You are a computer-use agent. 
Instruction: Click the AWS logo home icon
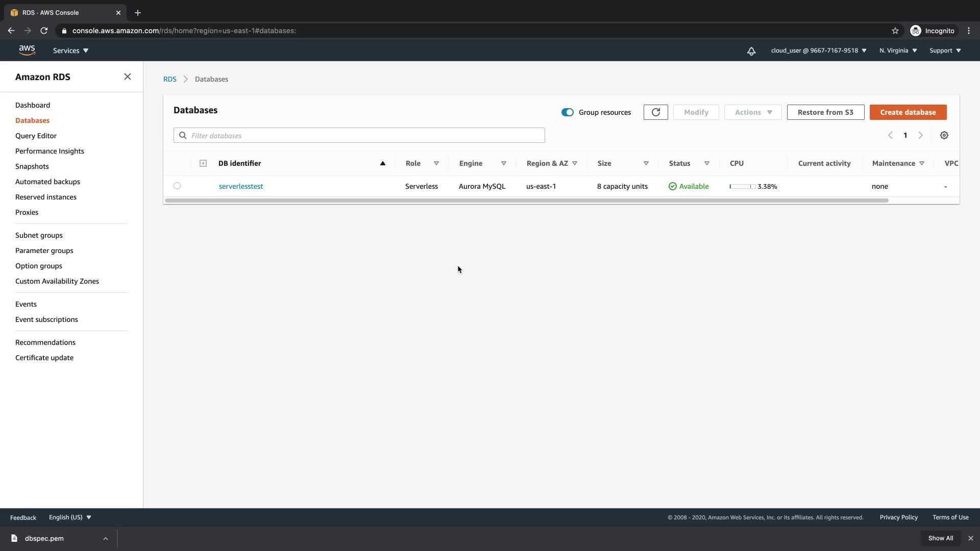(27, 51)
